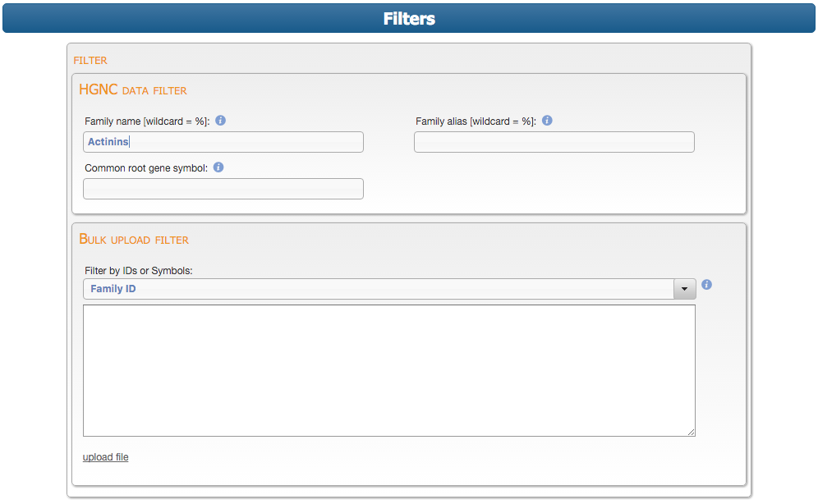
Task: Click the HGNC data filter heading
Action: (133, 89)
